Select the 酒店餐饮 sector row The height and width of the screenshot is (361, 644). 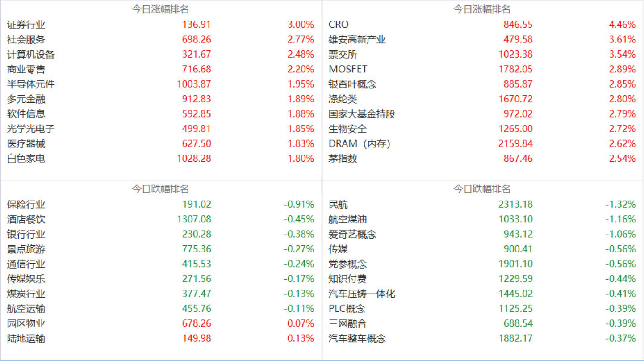[x=161, y=219]
